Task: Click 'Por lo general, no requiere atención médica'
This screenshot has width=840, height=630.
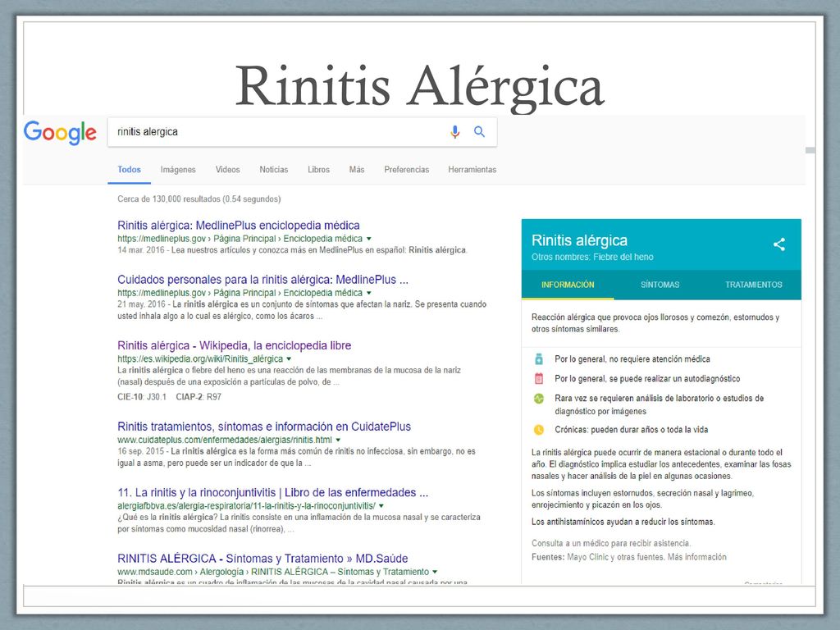Action: (x=632, y=359)
